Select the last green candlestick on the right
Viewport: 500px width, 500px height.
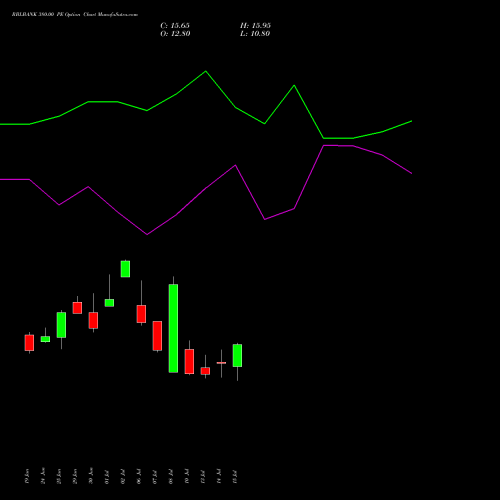coord(237,356)
